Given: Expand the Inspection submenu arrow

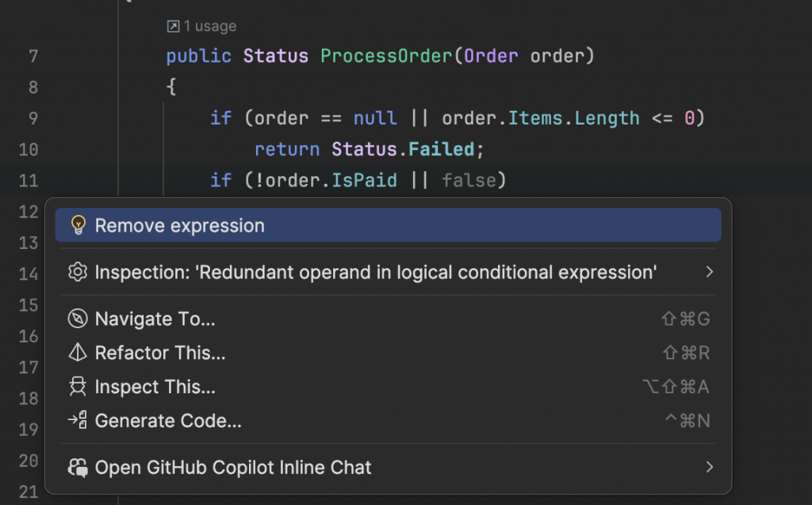Looking at the screenshot, I should (x=709, y=273).
